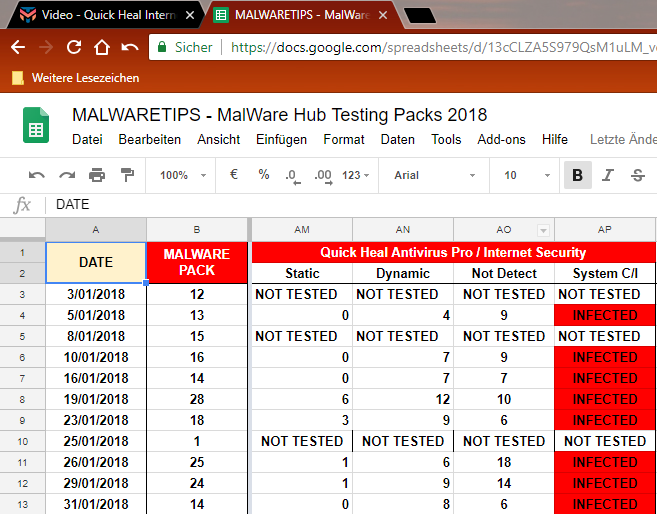Click the green Google Sheets logo
657x514 pixels.
tap(36, 125)
